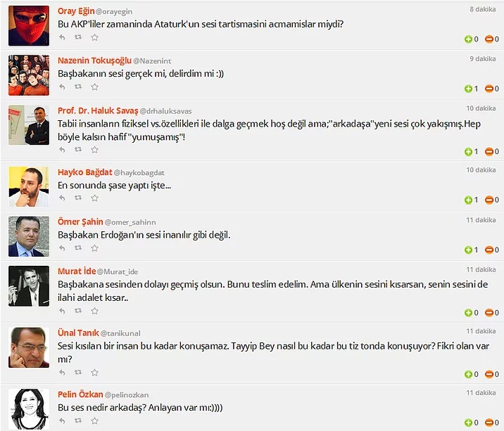
Task: Upvote Oray Eğin's tweet with green plus
Action: coord(468,39)
